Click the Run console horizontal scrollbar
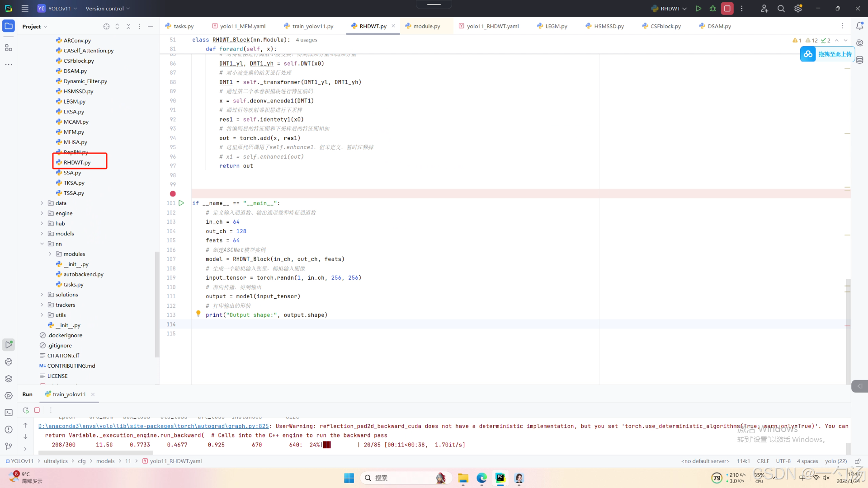Viewport: 868px width, 488px height. pyautogui.click(x=96, y=452)
